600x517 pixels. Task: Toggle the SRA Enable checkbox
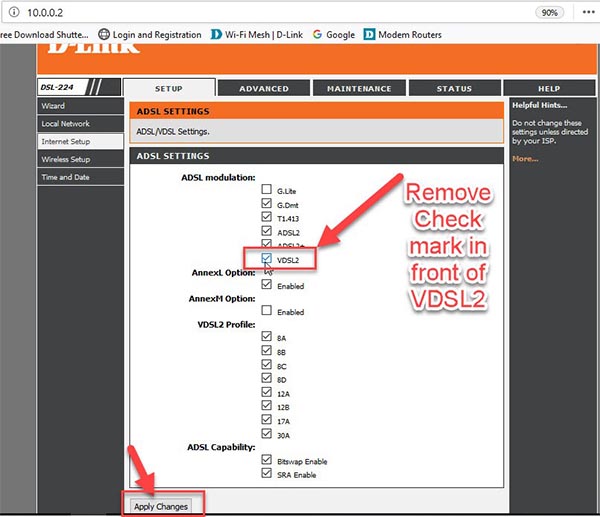tap(266, 473)
